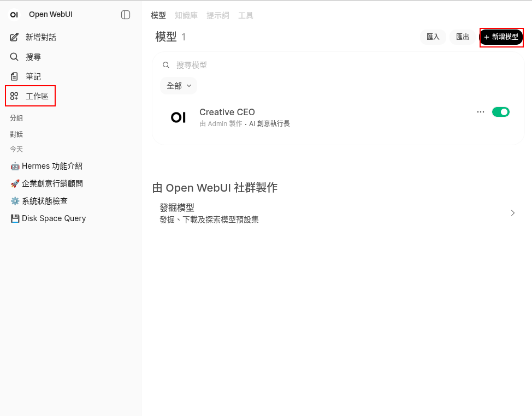Click the 新增模型 button
The image size is (532, 416).
[x=501, y=37]
